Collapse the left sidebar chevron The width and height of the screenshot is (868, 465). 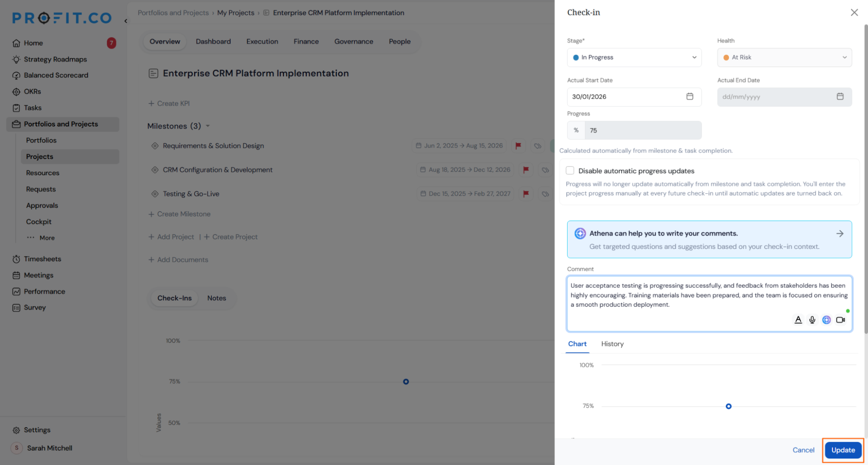(125, 21)
